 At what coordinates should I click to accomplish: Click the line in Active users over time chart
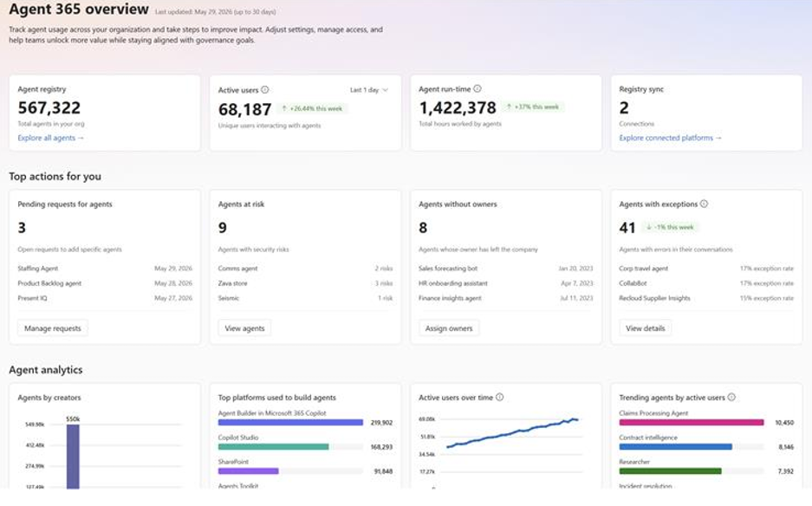[x=513, y=432]
